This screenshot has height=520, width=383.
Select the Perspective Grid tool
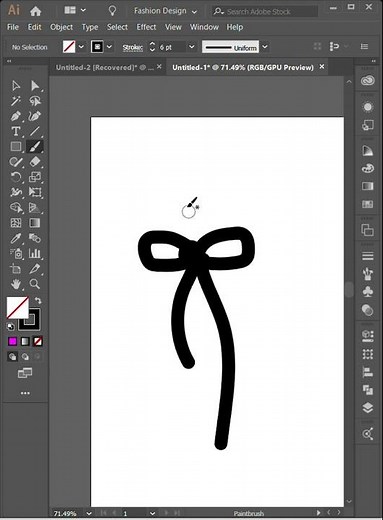coord(35,208)
